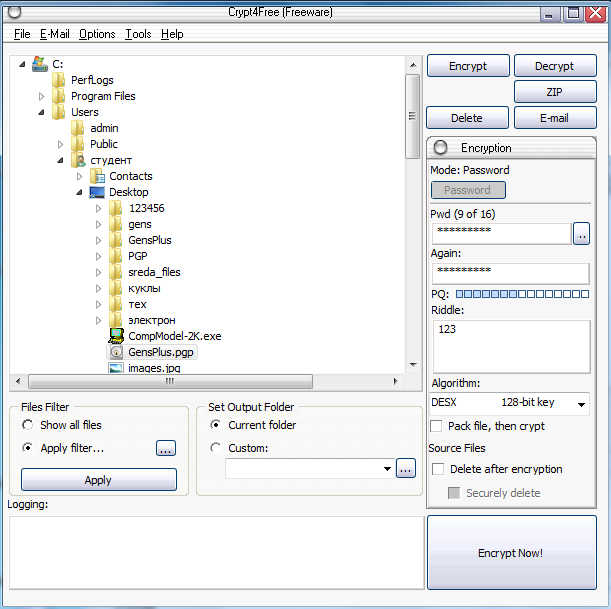
Task: Select Show all files radio button
Action: 27,425
